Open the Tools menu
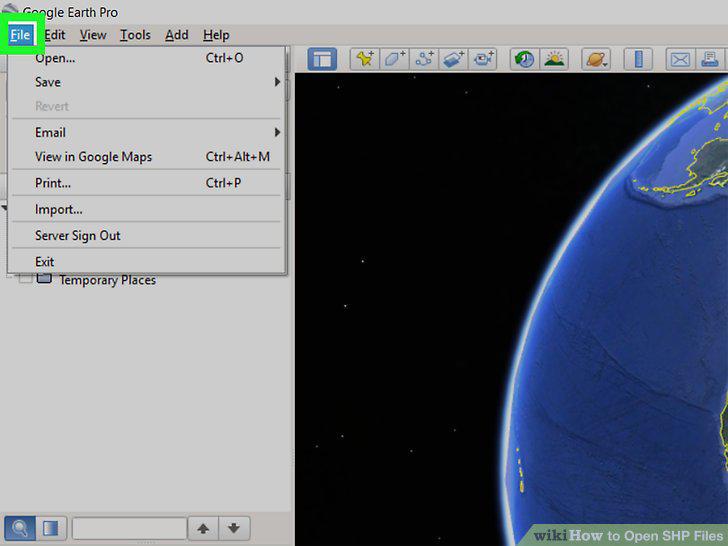Viewport: 728px width, 546px height. tap(135, 35)
